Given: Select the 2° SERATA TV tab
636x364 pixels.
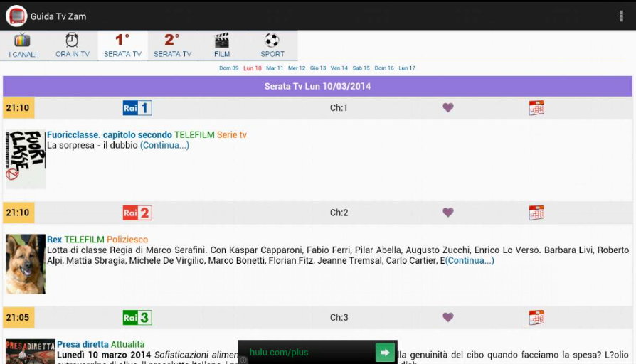Looking at the screenshot, I should pos(172,45).
